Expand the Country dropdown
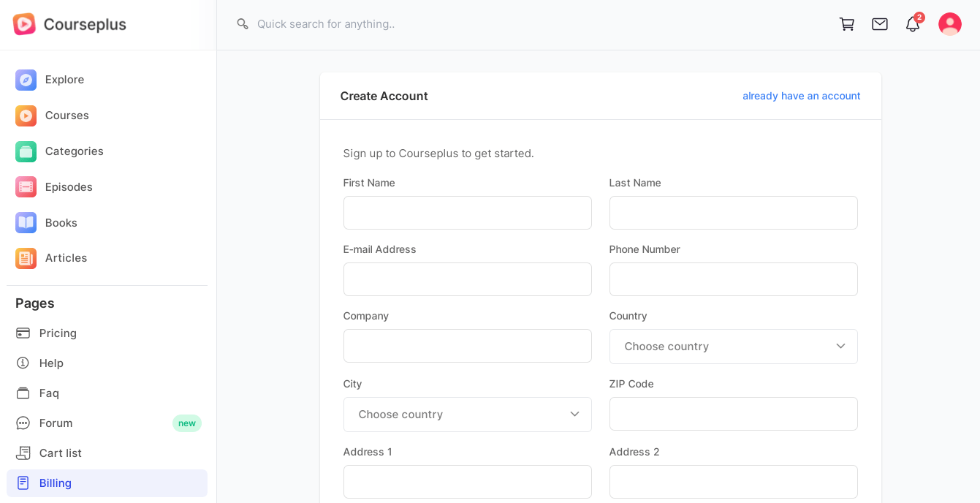 [733, 347]
